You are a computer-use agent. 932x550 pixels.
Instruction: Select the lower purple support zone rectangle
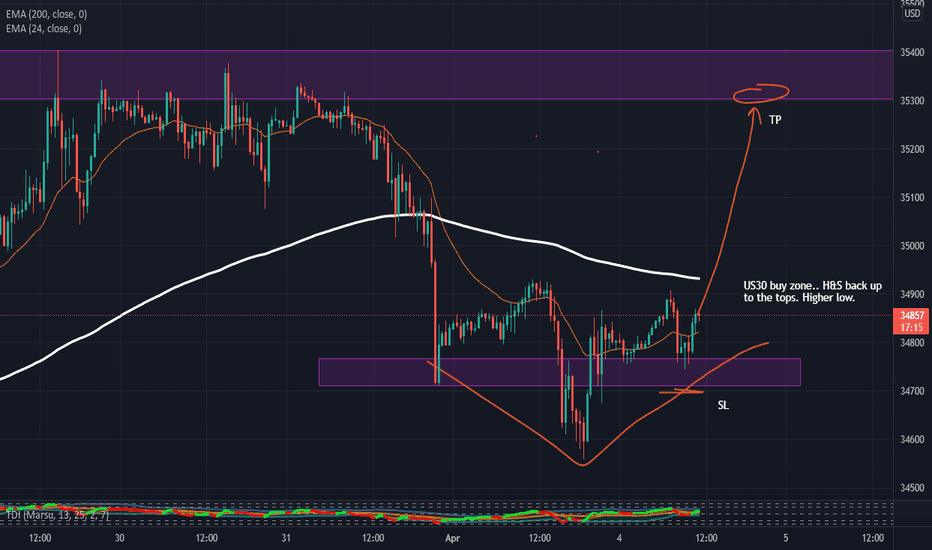point(559,372)
